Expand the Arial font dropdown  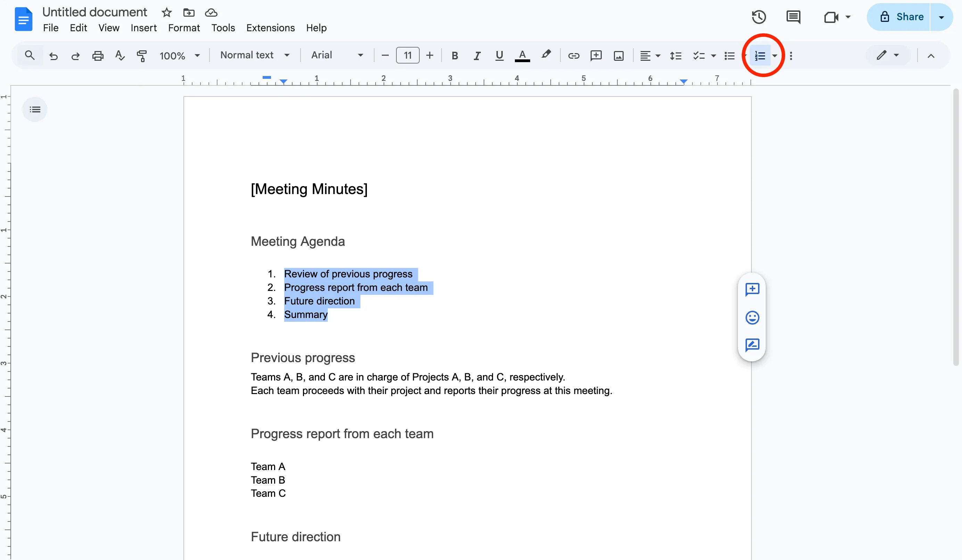337,55
